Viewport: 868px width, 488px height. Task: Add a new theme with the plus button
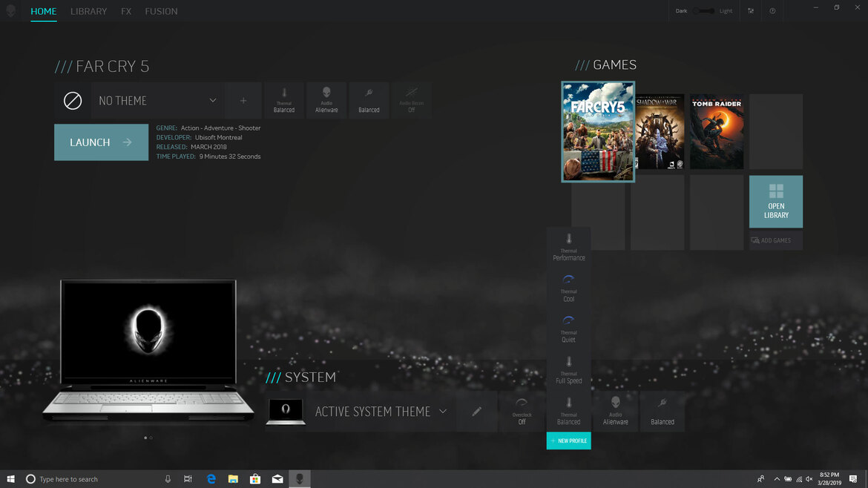(243, 101)
